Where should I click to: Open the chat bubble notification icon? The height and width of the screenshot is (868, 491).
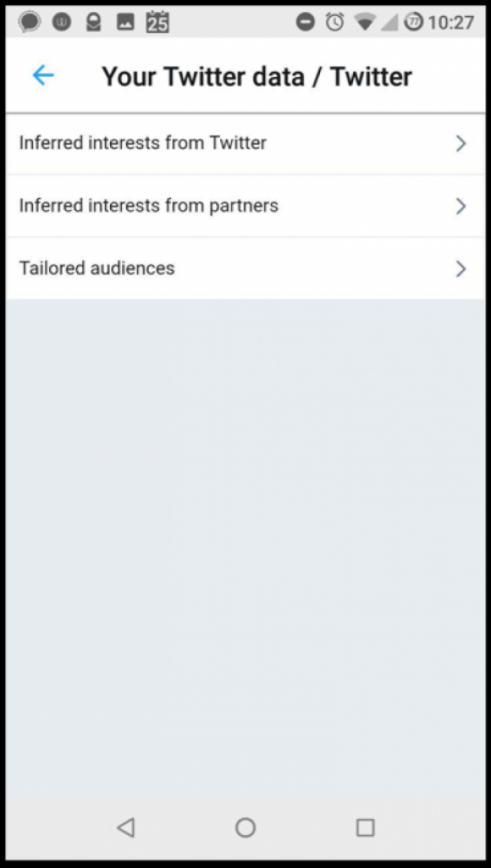[x=29, y=22]
